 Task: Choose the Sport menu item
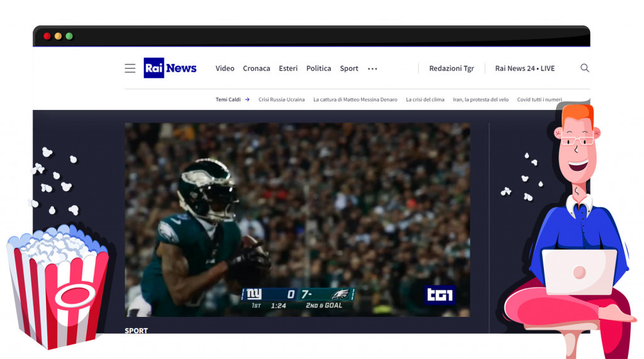[x=348, y=69]
